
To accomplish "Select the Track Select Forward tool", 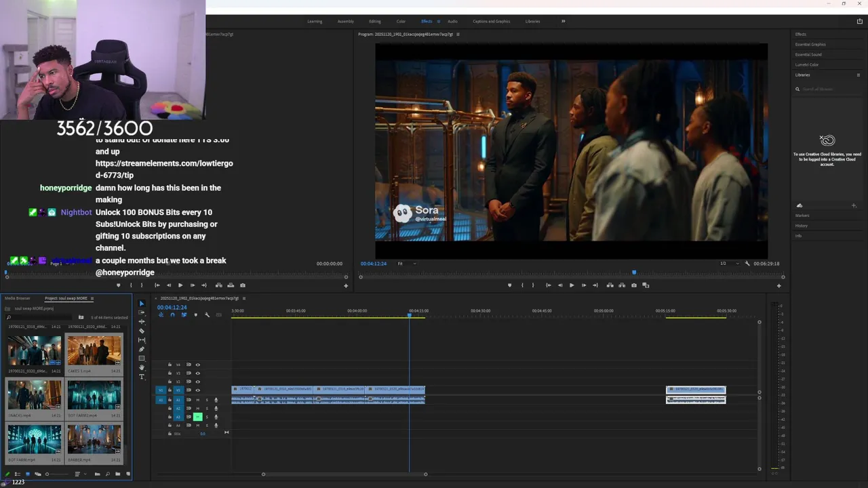I will pyautogui.click(x=142, y=312).
